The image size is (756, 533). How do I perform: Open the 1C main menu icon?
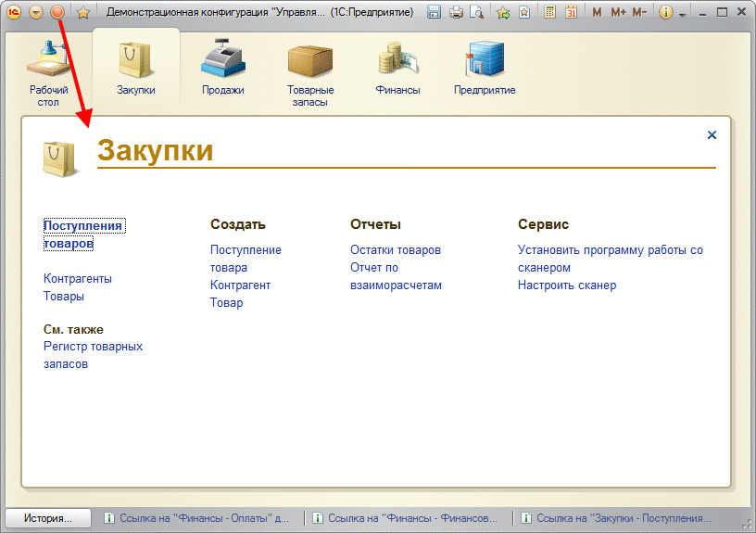14,12
